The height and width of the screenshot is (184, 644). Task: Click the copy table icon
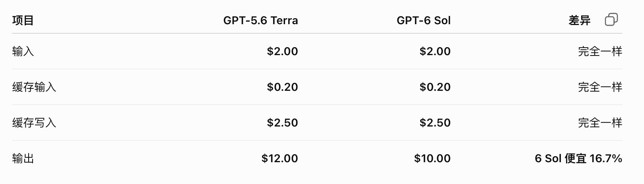(x=611, y=19)
